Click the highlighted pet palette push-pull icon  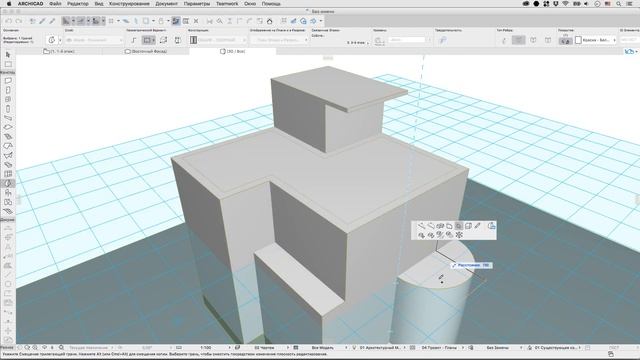pyautogui.click(x=459, y=226)
